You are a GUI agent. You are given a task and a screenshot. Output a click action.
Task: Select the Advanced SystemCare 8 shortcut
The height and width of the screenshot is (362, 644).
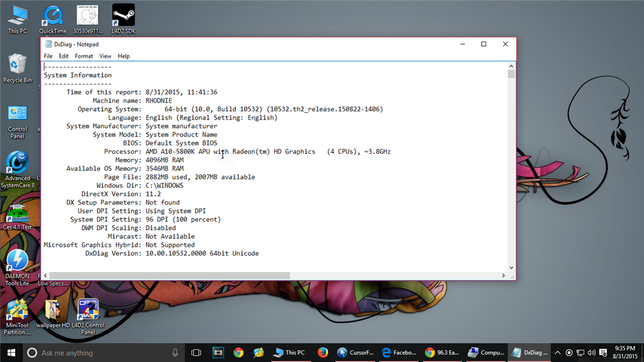[x=17, y=170]
